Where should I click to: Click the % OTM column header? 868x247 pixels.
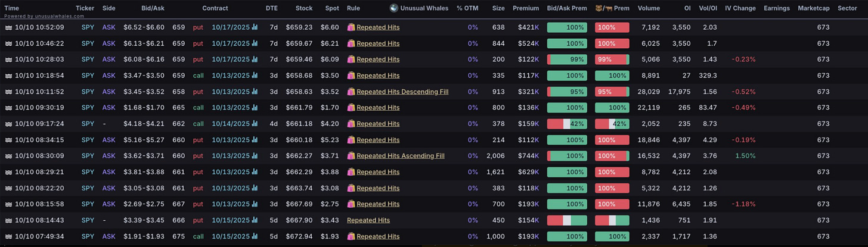point(467,8)
